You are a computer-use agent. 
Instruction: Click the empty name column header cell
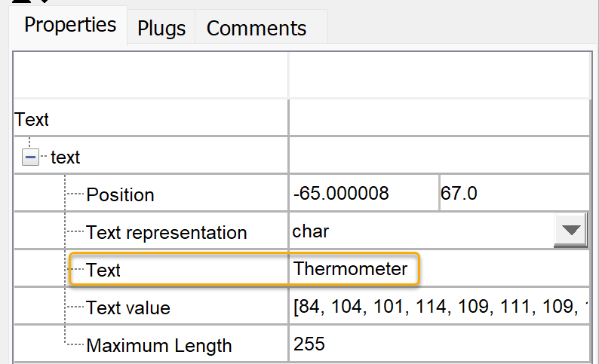pyautogui.click(x=151, y=75)
